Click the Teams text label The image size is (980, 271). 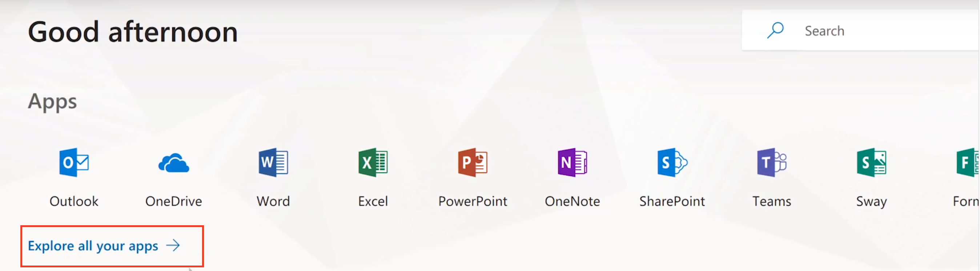pos(771,201)
